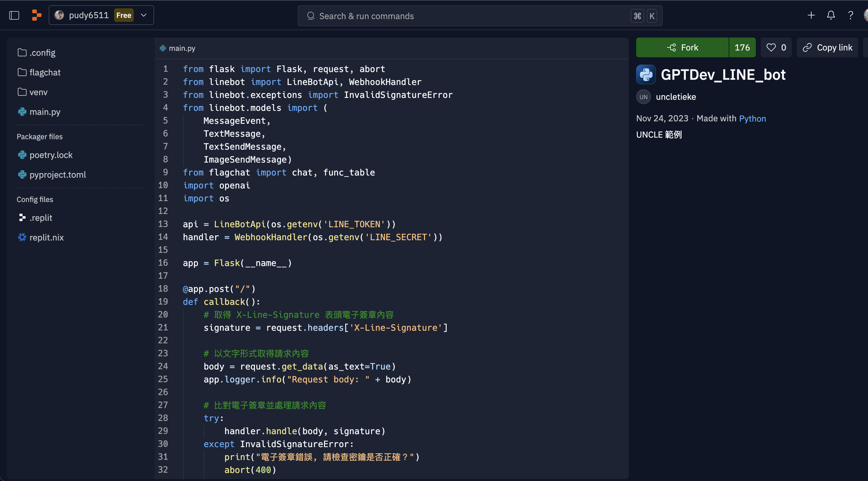Open the .replit config file
Image resolution: width=868 pixels, height=481 pixels.
(x=35, y=218)
